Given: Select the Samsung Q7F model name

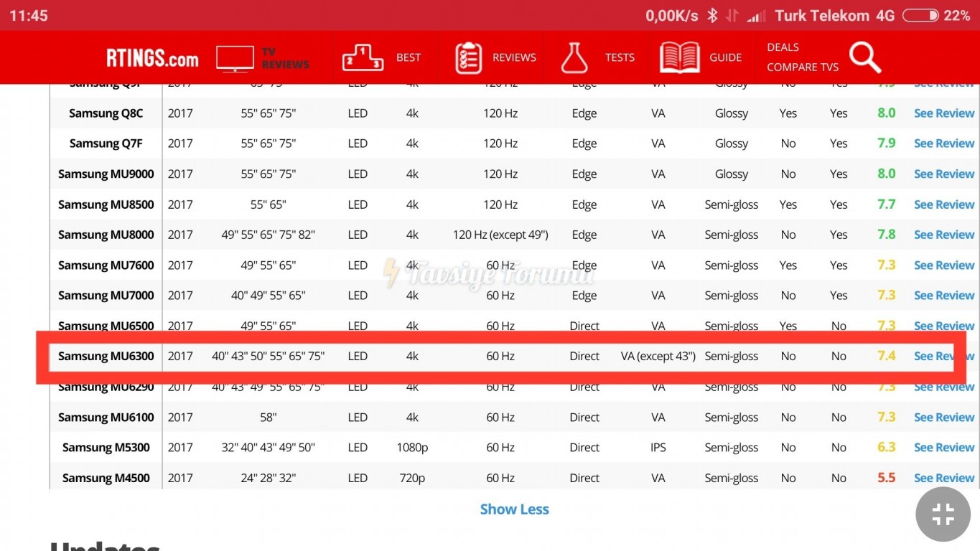Looking at the screenshot, I should tap(106, 143).
